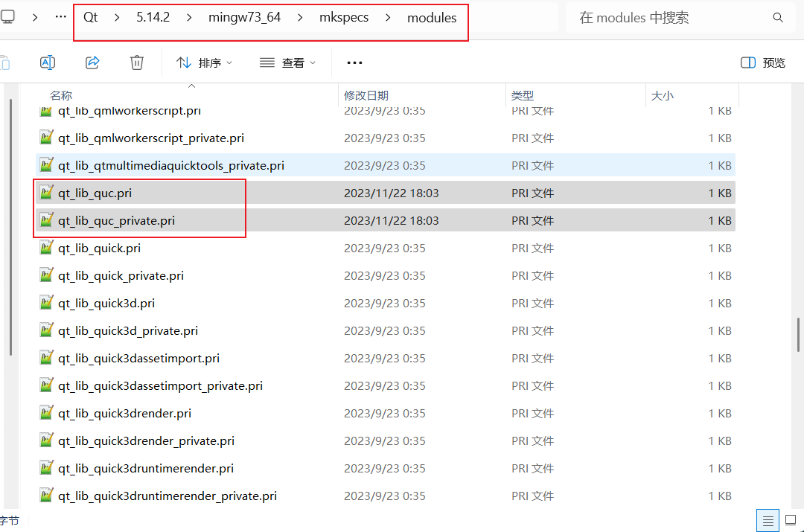Expand hidden path folders with ellipsis
Image resolution: width=804 pixels, height=532 pixels.
pyautogui.click(x=60, y=17)
